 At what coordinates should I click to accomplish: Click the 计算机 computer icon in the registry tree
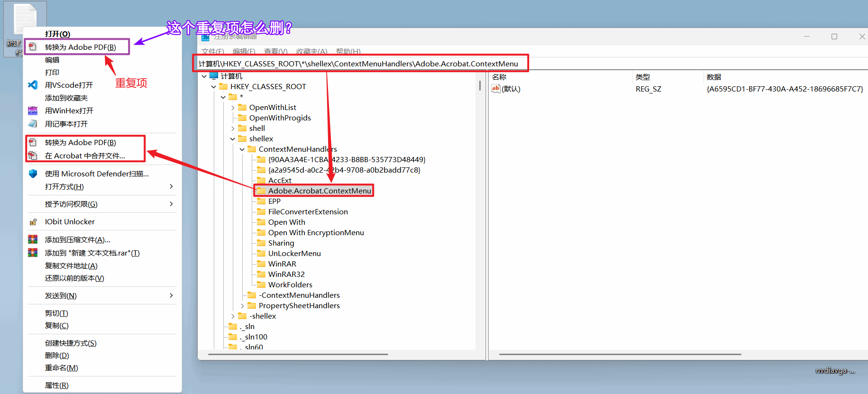[x=214, y=76]
